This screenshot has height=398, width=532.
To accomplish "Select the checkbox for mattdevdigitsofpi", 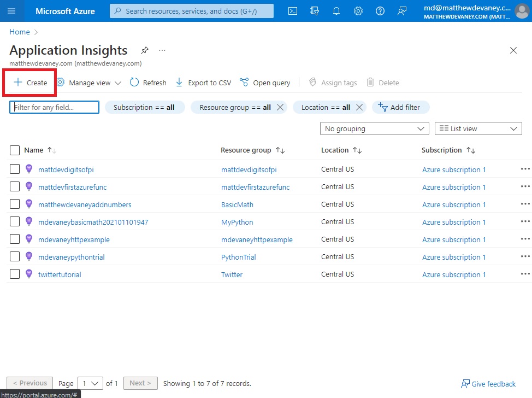I will tap(14, 169).
